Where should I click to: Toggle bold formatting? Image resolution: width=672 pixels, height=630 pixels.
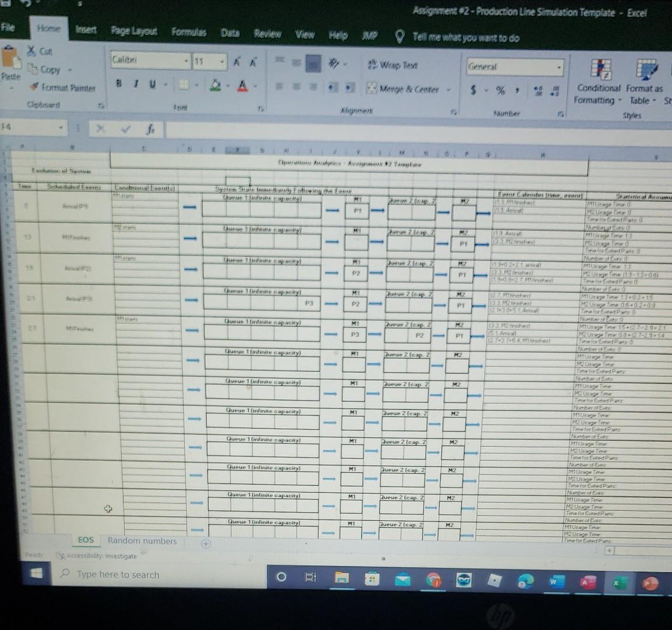[118, 83]
